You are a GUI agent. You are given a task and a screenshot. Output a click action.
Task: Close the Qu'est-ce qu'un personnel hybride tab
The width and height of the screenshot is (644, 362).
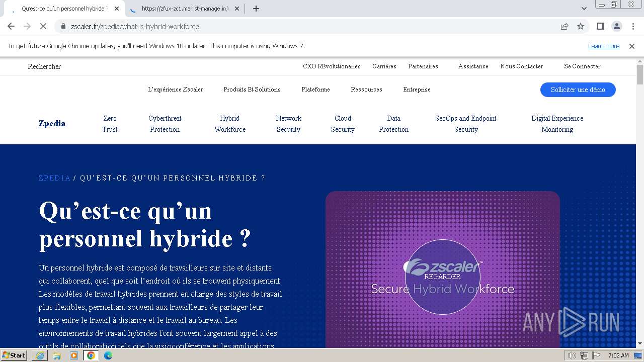pos(117,9)
